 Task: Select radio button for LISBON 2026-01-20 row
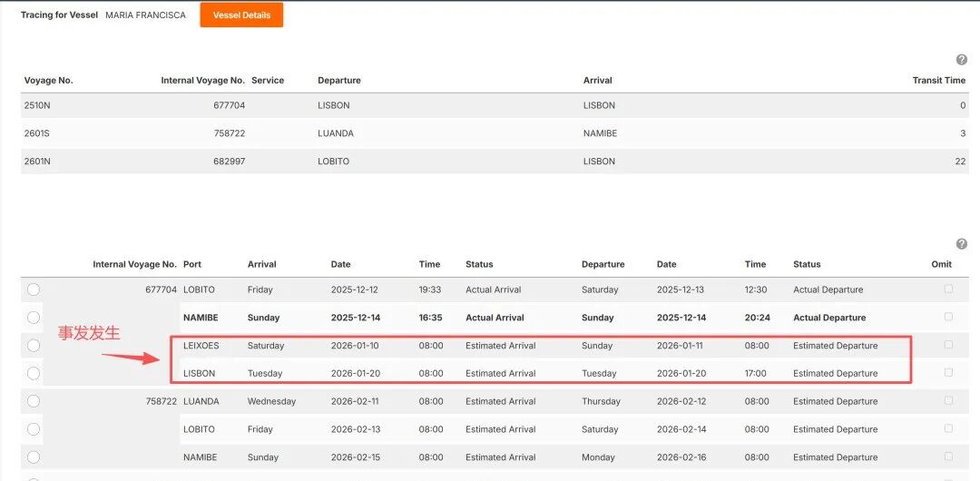34,373
